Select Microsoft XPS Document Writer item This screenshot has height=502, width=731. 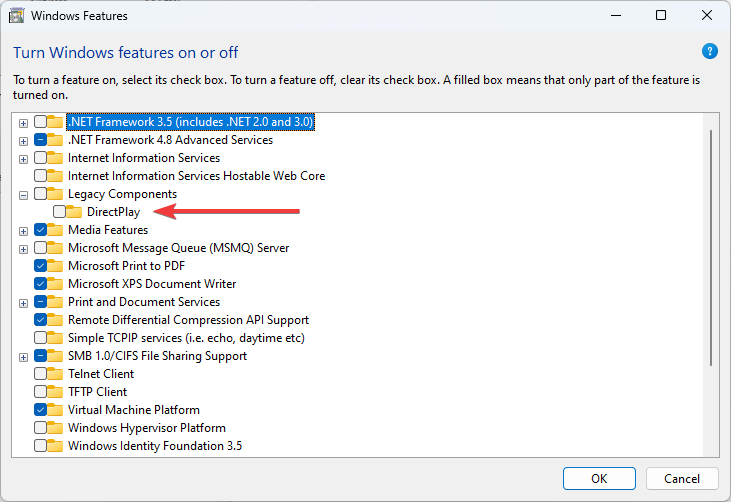[152, 284]
